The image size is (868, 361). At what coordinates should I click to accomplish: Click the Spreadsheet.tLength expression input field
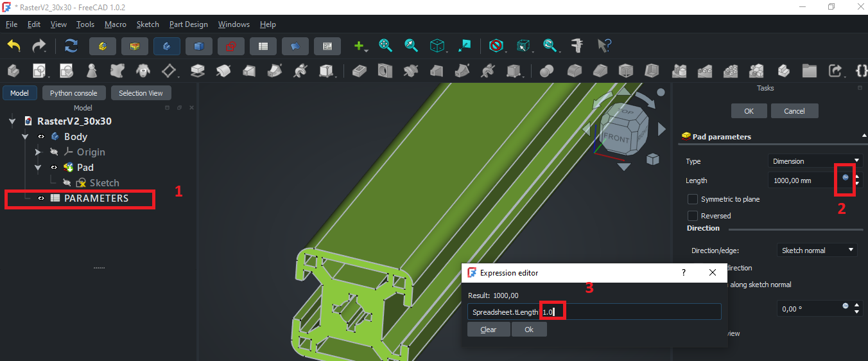594,312
